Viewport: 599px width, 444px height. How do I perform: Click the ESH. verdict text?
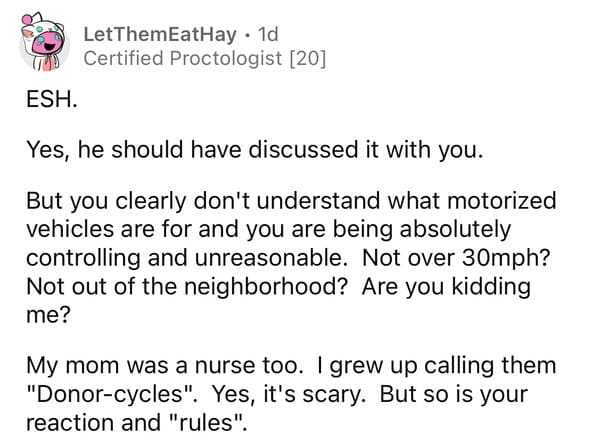pos(52,99)
